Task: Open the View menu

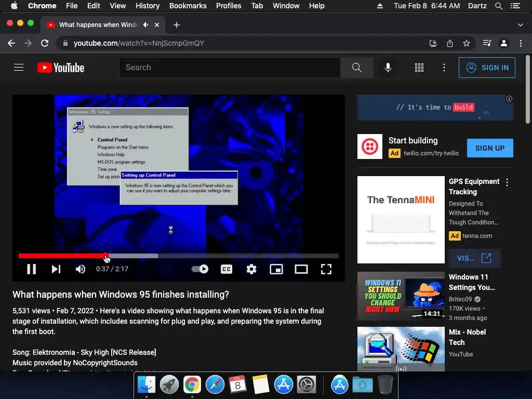Action: tap(118, 6)
